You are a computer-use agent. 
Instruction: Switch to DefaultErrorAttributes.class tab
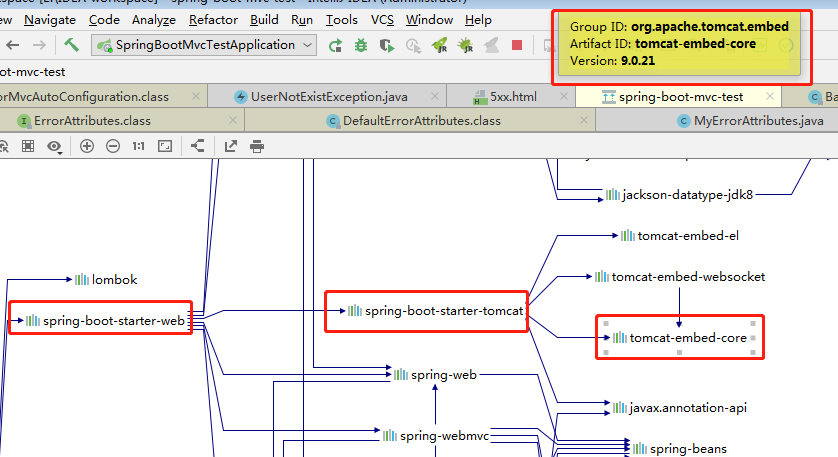pyautogui.click(x=421, y=121)
